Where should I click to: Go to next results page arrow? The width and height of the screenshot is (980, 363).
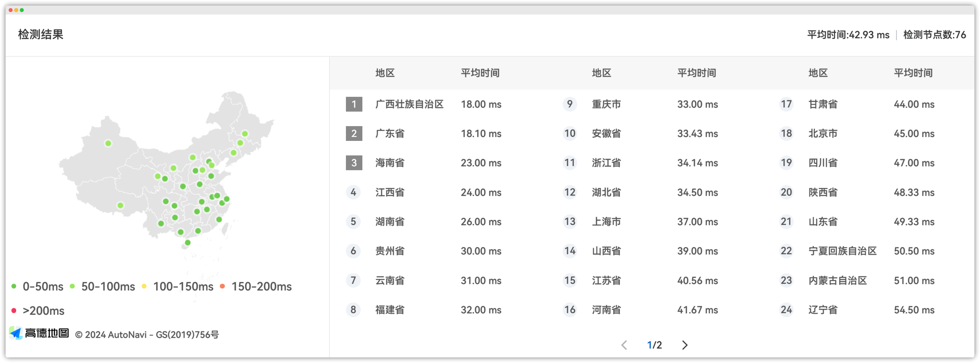pyautogui.click(x=684, y=345)
